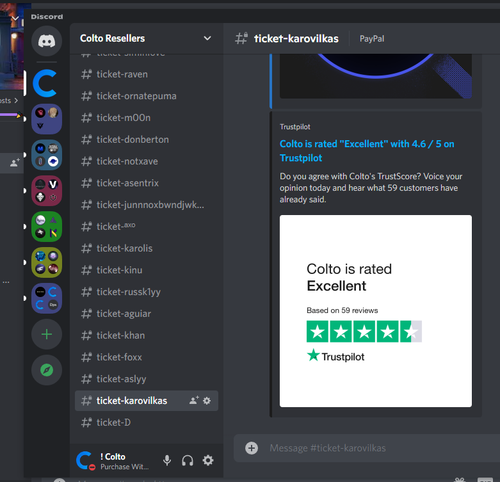
Task: Click create invite icon on ticket-karovilkas
Action: click(x=194, y=400)
